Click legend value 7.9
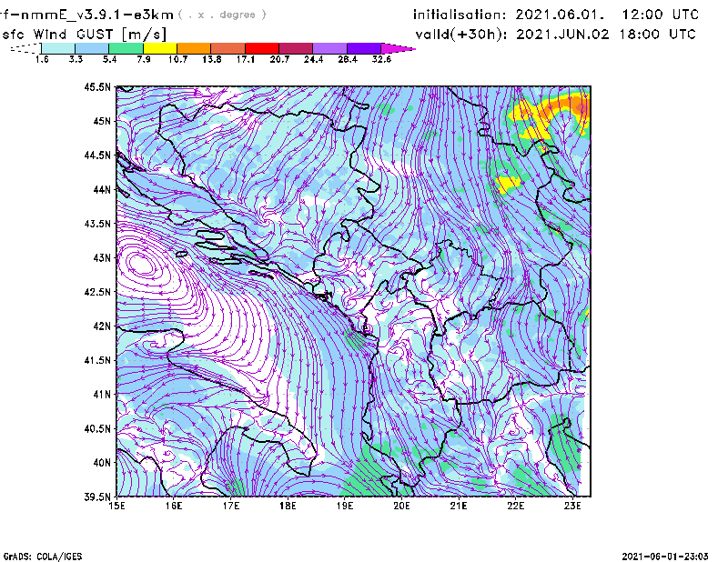Screen dimensions: 728x562 (x=144, y=59)
